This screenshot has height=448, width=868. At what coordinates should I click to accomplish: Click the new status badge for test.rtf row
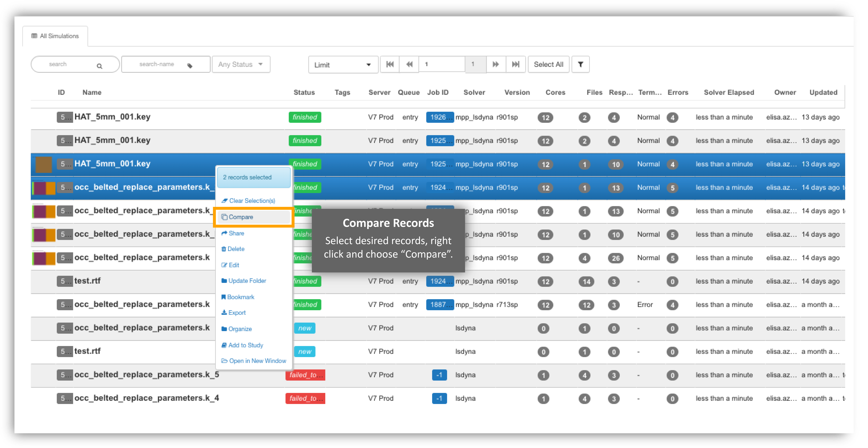305,352
